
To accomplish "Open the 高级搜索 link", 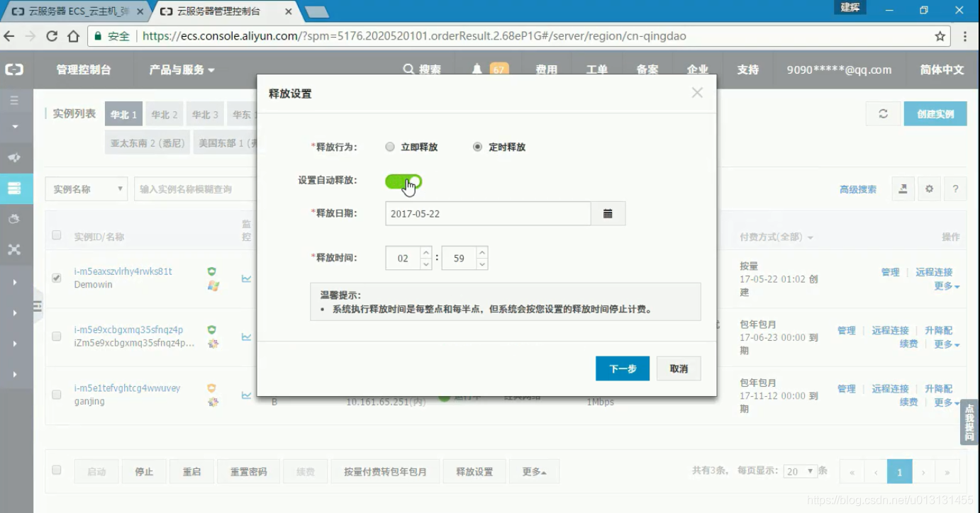I will click(x=858, y=189).
